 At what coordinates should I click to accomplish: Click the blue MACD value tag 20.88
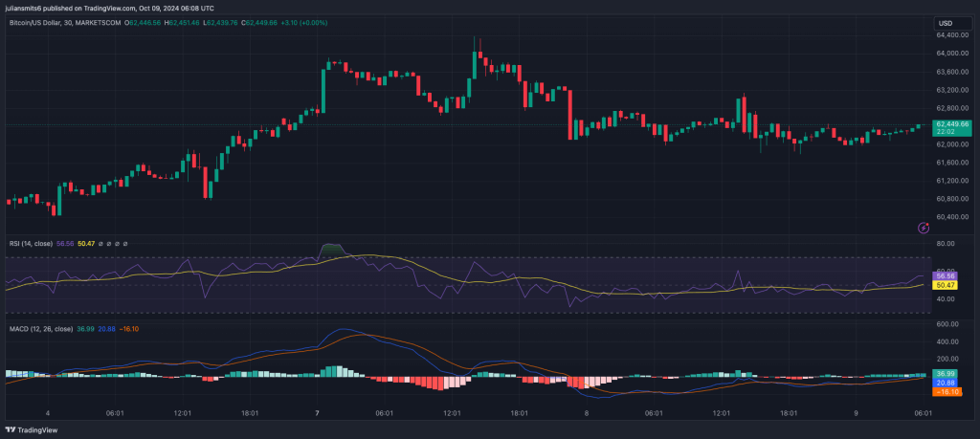(946, 383)
